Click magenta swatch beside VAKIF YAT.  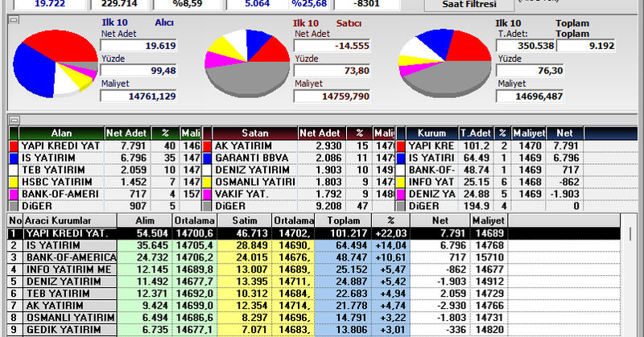tap(207, 194)
